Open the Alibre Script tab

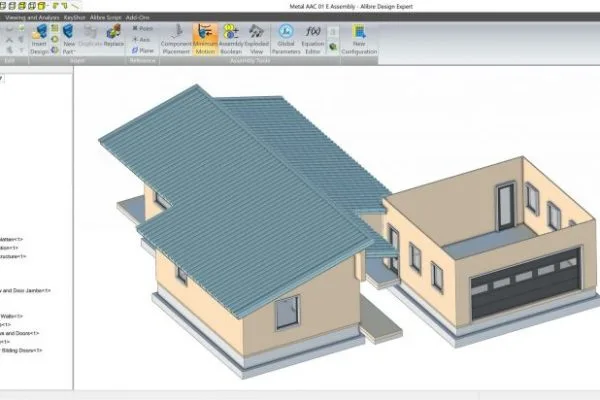tap(106, 17)
